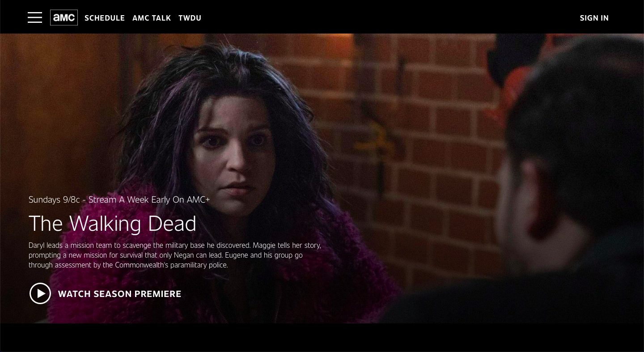Image resolution: width=644 pixels, height=352 pixels.
Task: Click the Daryl leads a mission description
Action: (175, 255)
